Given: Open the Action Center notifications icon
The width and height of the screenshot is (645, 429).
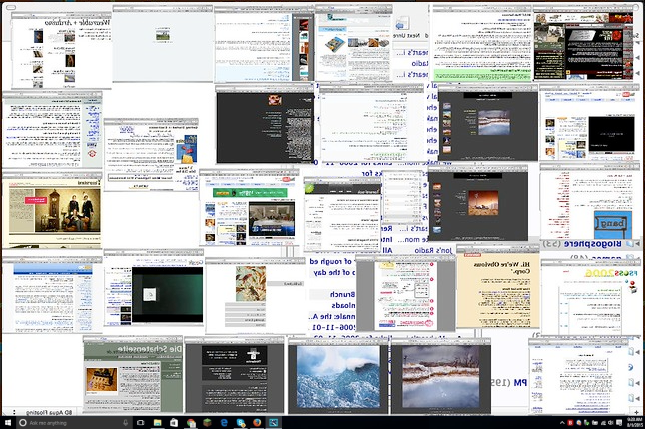Looking at the screenshot, I should pos(619,422).
